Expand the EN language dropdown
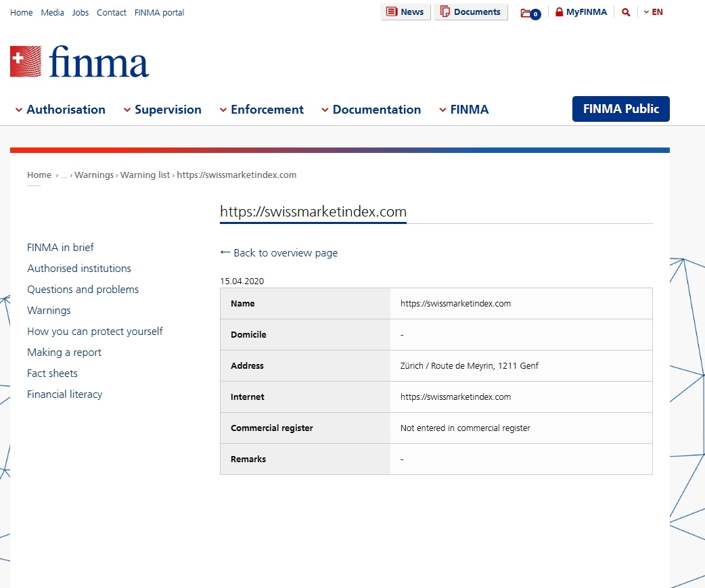705x588 pixels. 653,12
